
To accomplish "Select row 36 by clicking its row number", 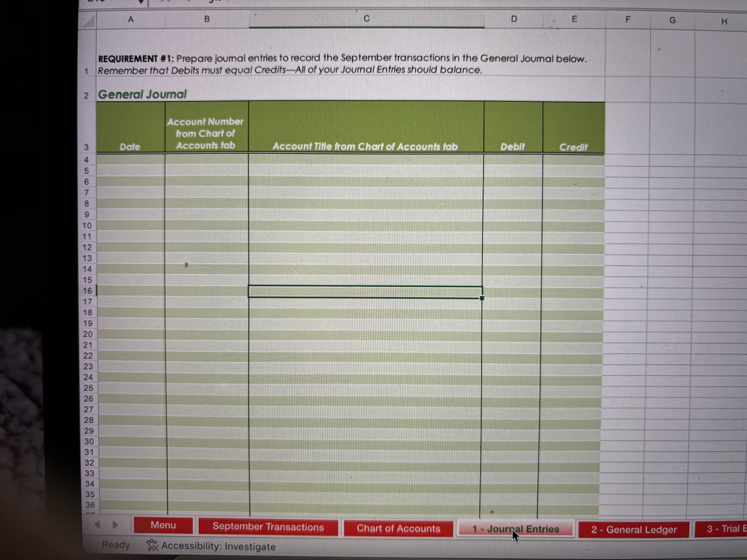I will [x=89, y=505].
